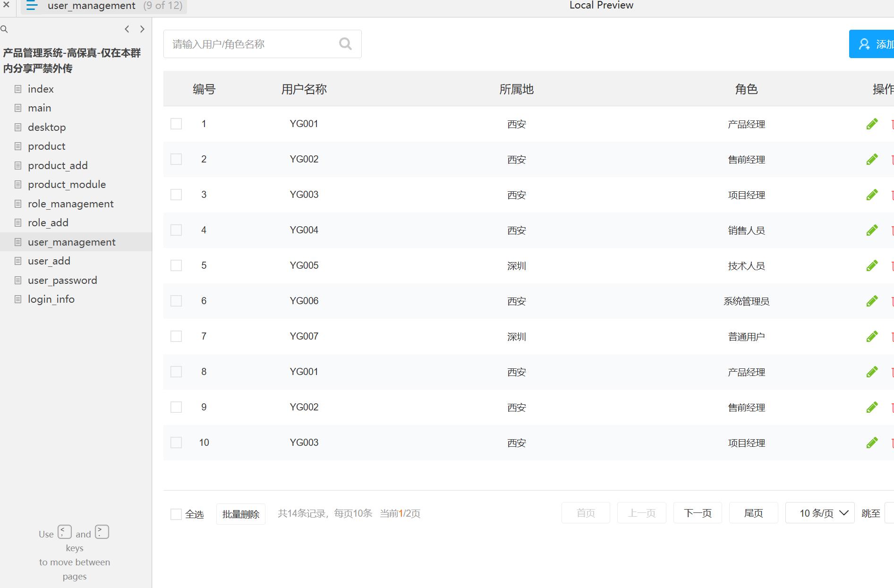
Task: Click the 深圳 cell in row 5
Action: point(517,265)
